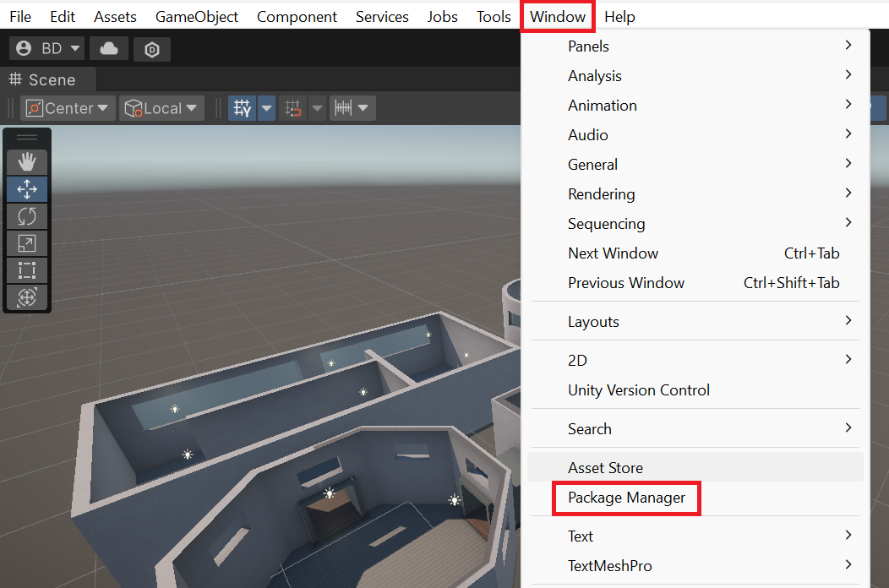
Task: Open Unity Cloud via the cloud icon
Action: [x=109, y=49]
